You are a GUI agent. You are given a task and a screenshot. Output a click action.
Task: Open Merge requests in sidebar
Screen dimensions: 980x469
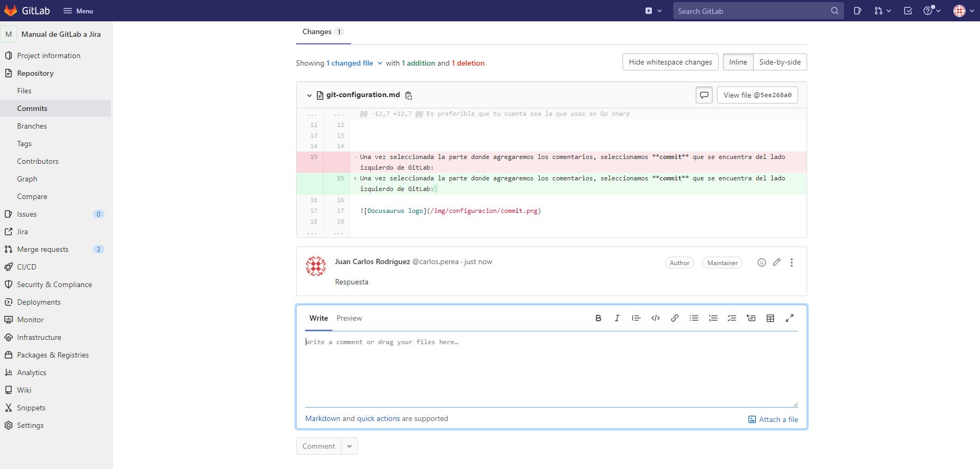43,249
